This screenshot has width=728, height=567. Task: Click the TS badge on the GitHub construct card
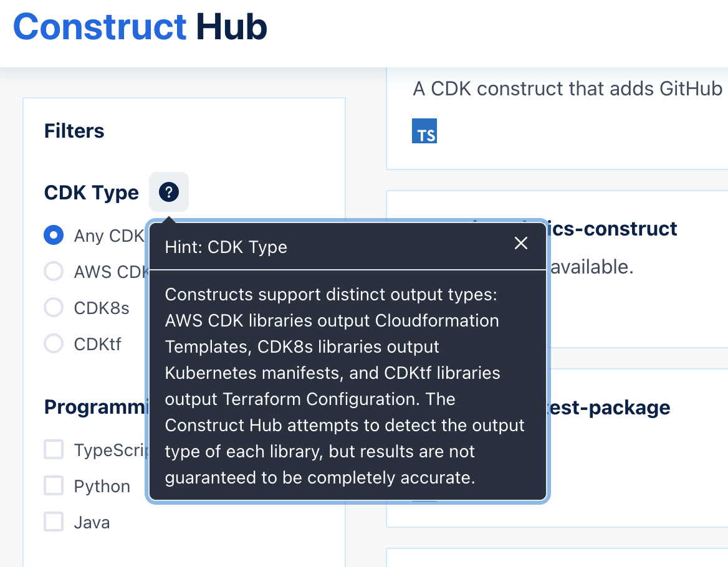point(424,130)
